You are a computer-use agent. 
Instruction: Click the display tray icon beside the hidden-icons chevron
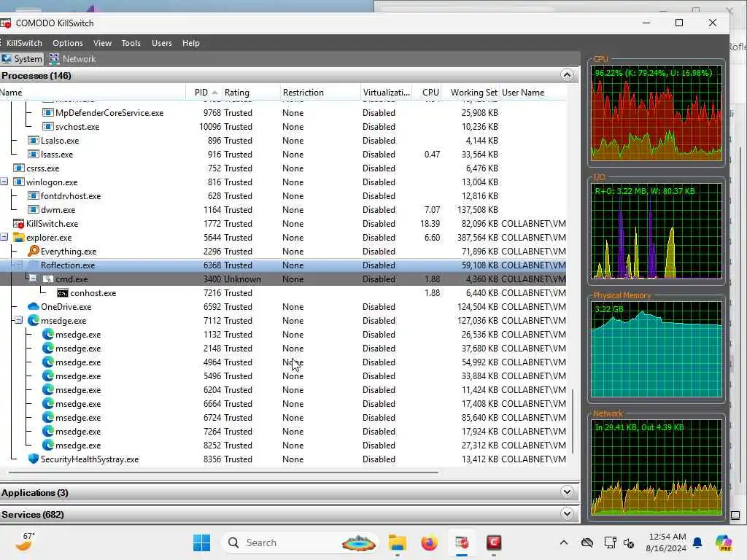[609, 542]
